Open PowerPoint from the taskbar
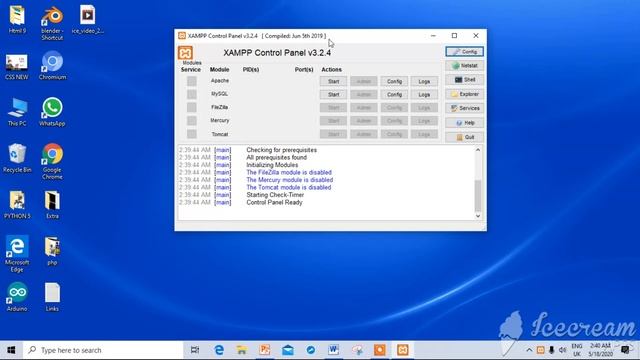The width and height of the screenshot is (640, 360). point(265,350)
